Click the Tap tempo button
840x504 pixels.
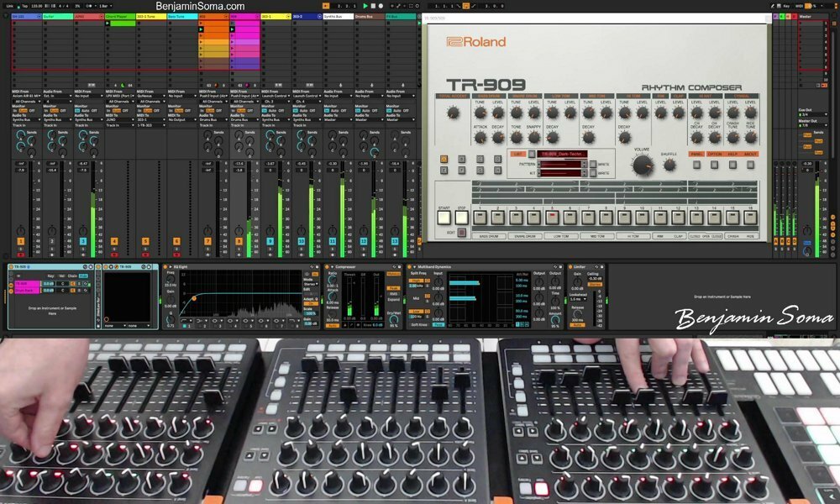coord(24,6)
